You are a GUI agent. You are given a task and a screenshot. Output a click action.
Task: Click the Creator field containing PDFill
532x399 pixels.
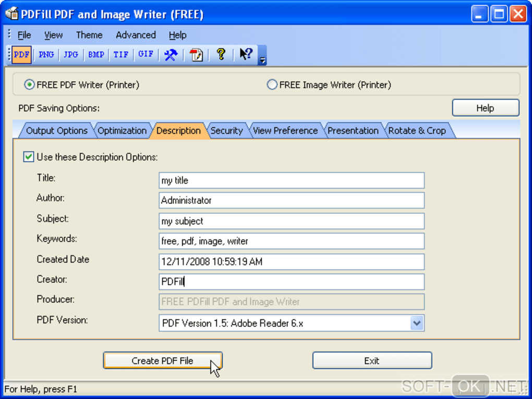[292, 282]
